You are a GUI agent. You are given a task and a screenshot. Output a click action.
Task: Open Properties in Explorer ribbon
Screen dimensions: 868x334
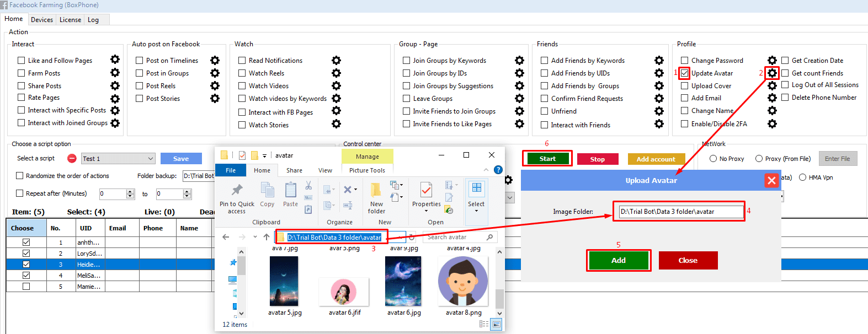click(426, 190)
